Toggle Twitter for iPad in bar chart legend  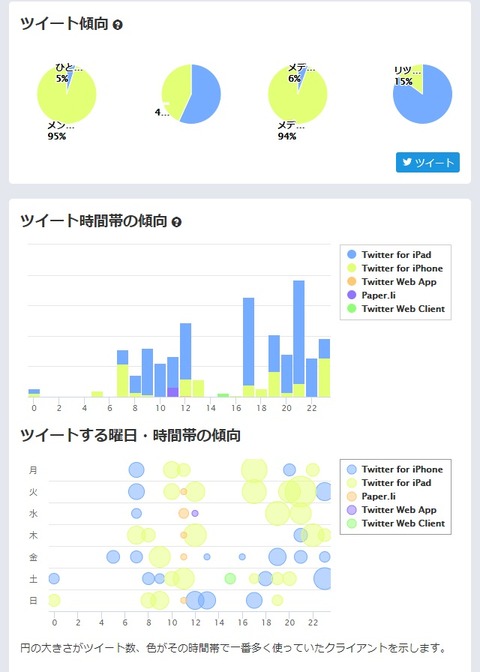[x=389, y=255]
